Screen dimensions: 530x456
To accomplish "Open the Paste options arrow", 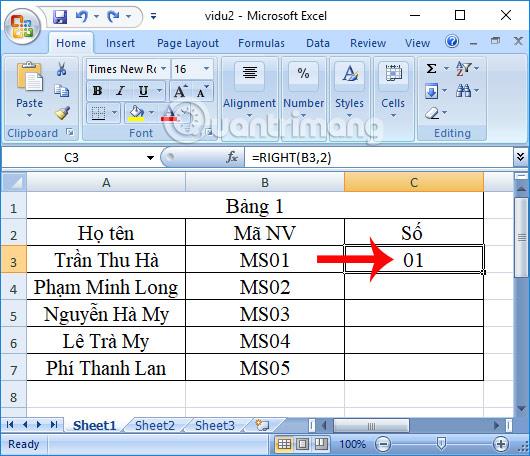I will coord(29,115).
